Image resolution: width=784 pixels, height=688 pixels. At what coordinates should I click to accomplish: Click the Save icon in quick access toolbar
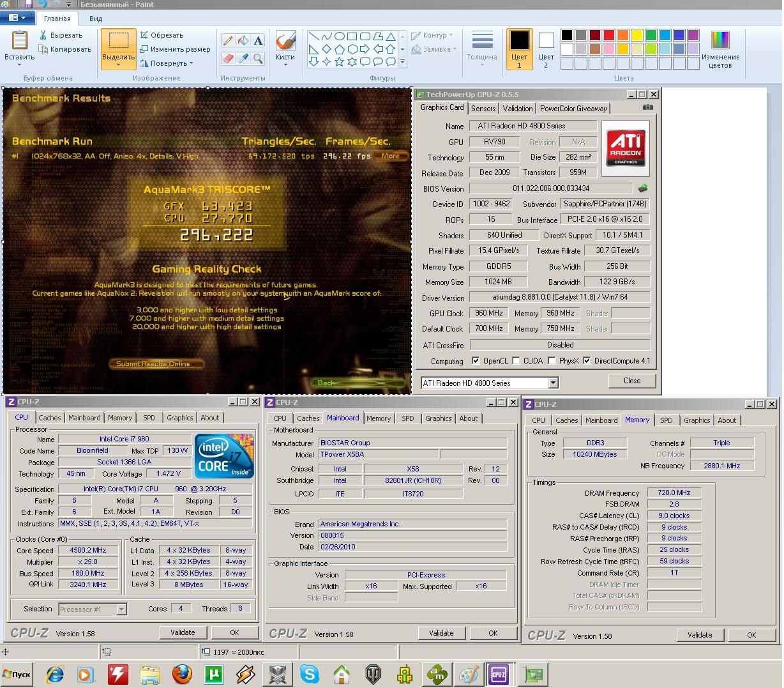pos(28,4)
